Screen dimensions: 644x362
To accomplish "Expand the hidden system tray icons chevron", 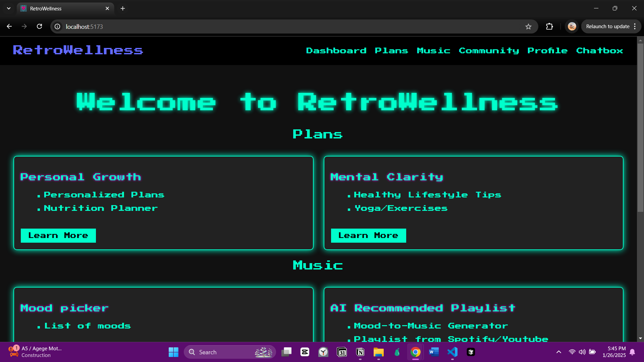I will tap(558, 352).
